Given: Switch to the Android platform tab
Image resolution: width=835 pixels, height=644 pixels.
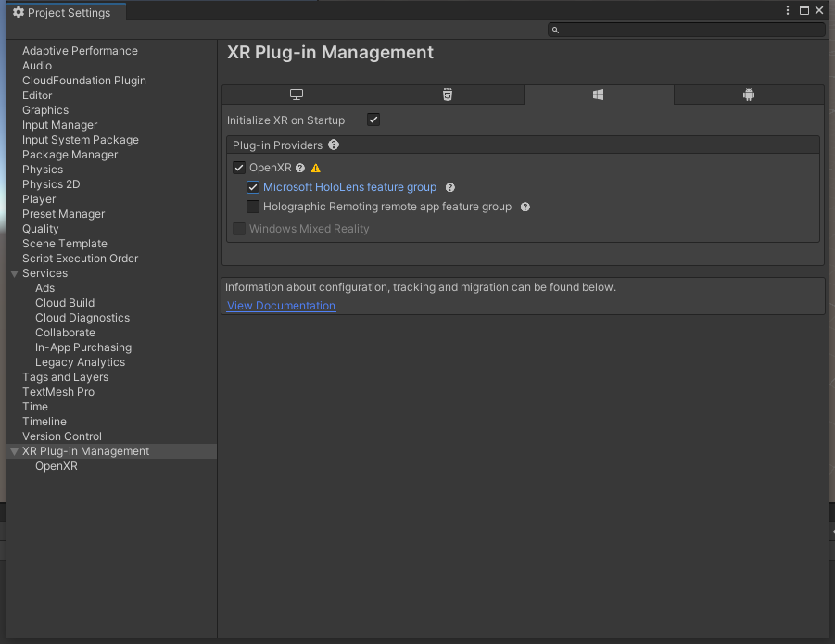Looking at the screenshot, I should tap(749, 95).
